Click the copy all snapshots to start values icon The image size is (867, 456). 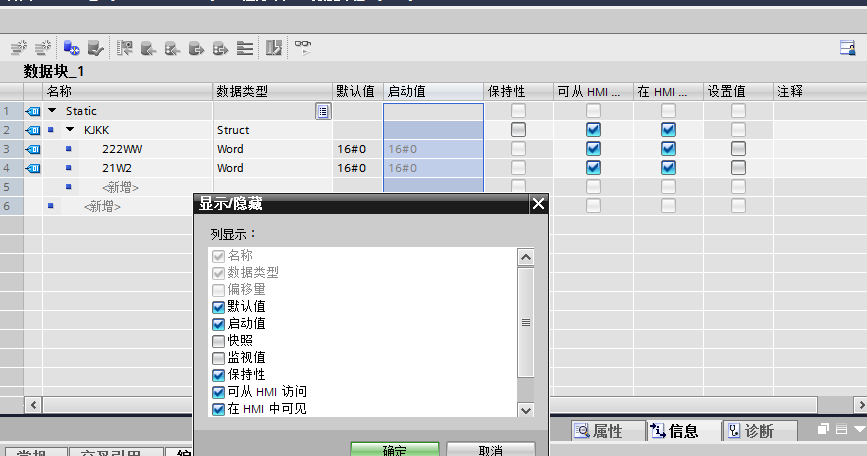(173, 49)
